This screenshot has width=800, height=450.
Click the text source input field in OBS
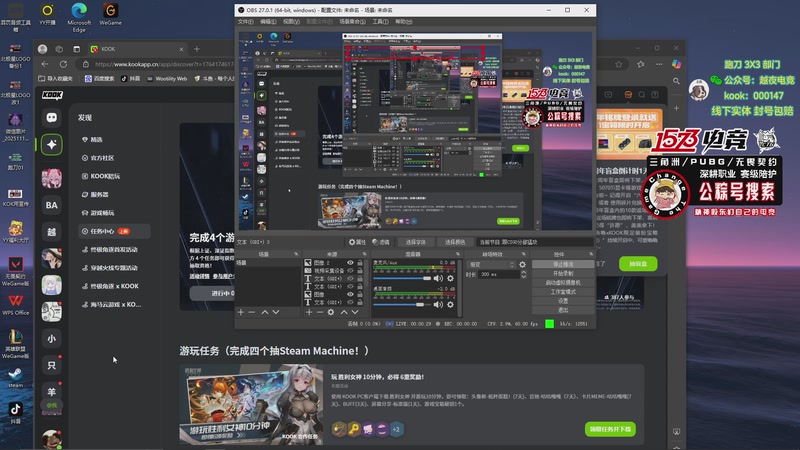coord(534,242)
